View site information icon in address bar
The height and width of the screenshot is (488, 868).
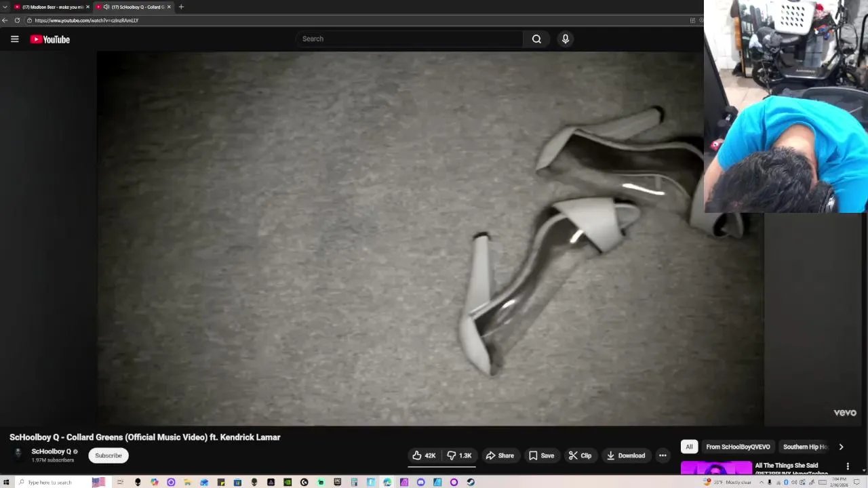point(29,20)
